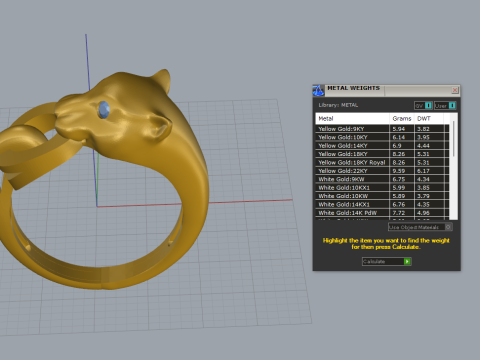Select the Yellow Gold:14KY row
This screenshot has width=480, height=360.
tap(382, 146)
